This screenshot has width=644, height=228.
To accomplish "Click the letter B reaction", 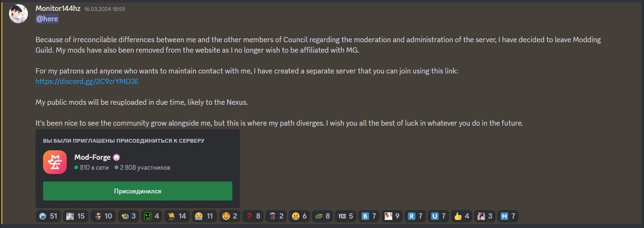I will click(369, 216).
